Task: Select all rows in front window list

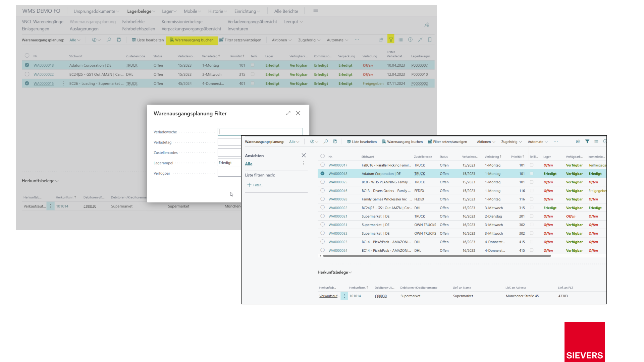Action: 322,156
